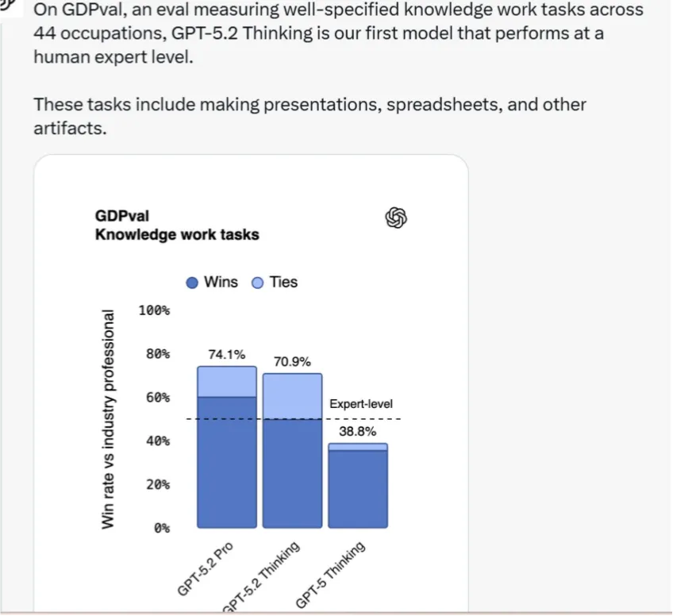Click the GDPval Knowledge work tasks title
The width and height of the screenshot is (673, 616).
coord(177,225)
